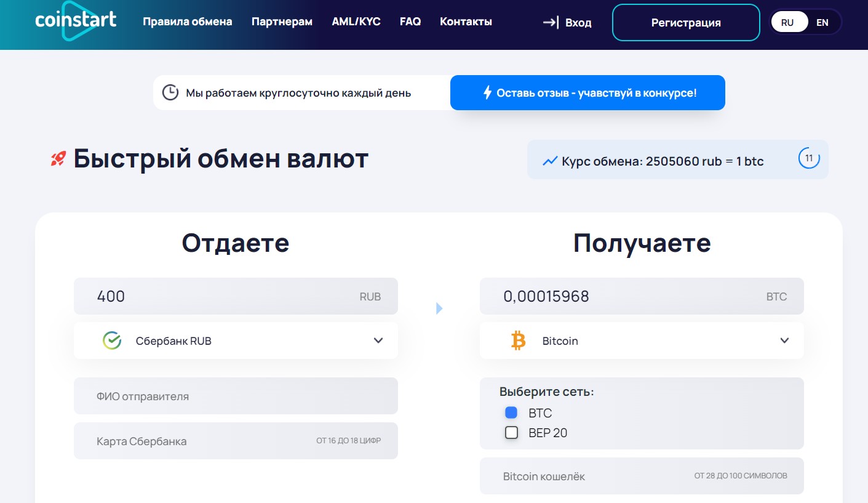Select the BTC network checkbox

pyautogui.click(x=511, y=412)
